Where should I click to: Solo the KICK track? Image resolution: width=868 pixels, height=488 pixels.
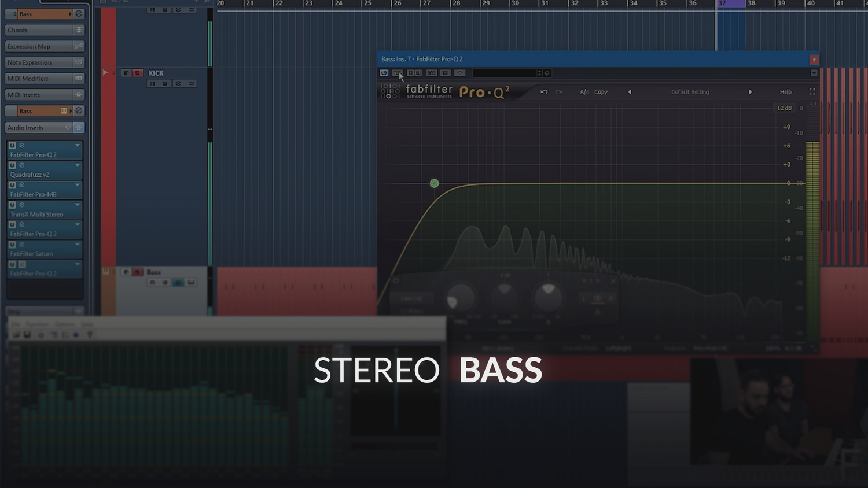pos(137,73)
